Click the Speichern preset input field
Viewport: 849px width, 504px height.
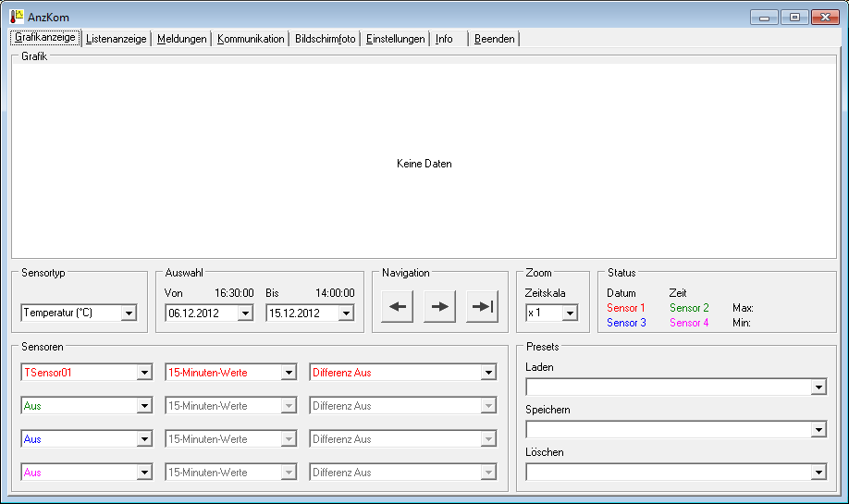pos(668,430)
